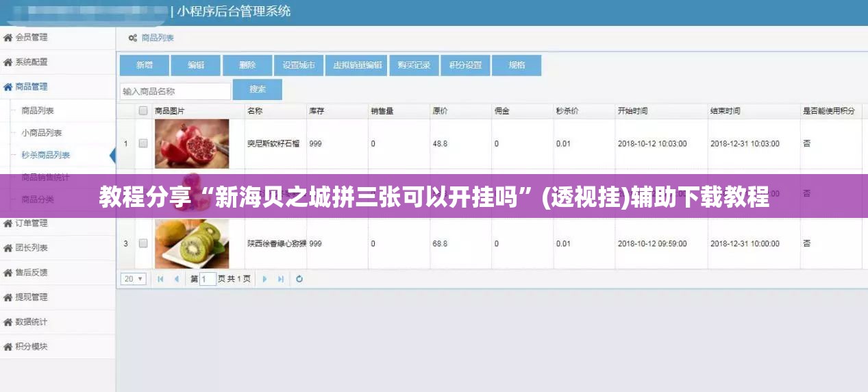Refresh the product table
Viewport: 868px width, 392px height.
click(299, 279)
